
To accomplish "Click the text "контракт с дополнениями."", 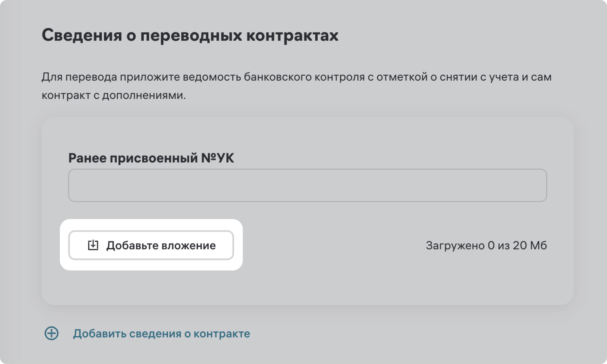I will coord(114,95).
